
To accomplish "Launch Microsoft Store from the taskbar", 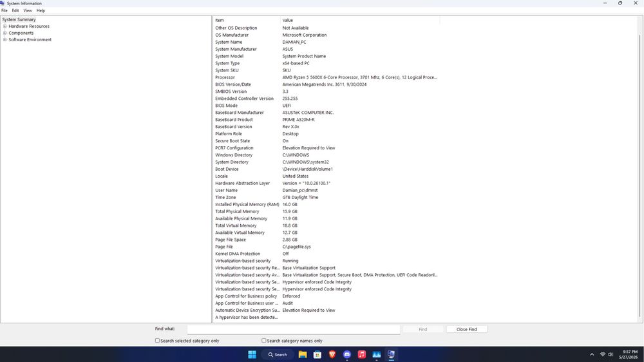I will [x=317, y=355].
